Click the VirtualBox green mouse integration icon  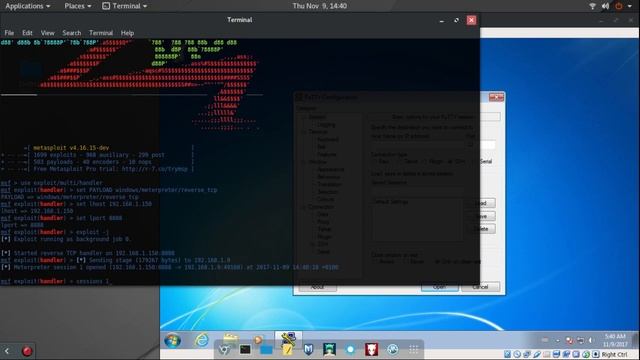tap(586, 354)
